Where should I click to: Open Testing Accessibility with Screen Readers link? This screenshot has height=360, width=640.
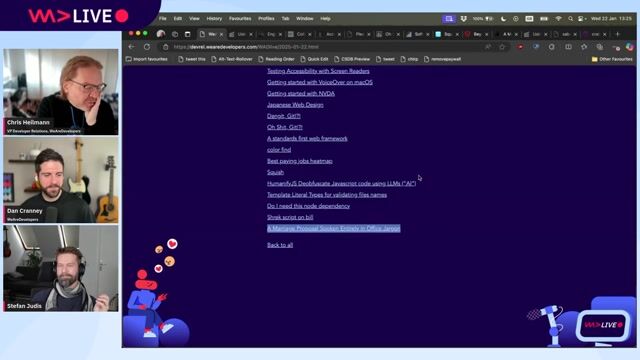tap(318, 71)
